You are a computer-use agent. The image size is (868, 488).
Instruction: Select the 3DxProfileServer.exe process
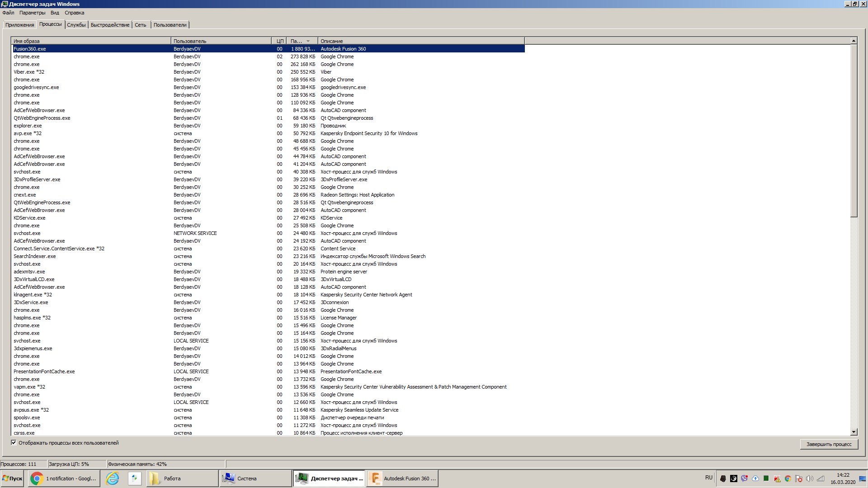pyautogui.click(x=268, y=179)
